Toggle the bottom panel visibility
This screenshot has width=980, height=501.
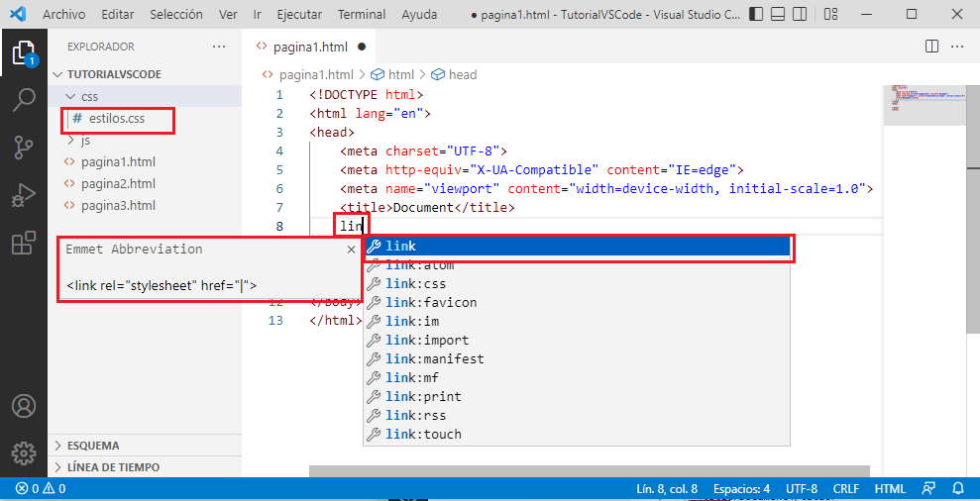click(x=778, y=14)
